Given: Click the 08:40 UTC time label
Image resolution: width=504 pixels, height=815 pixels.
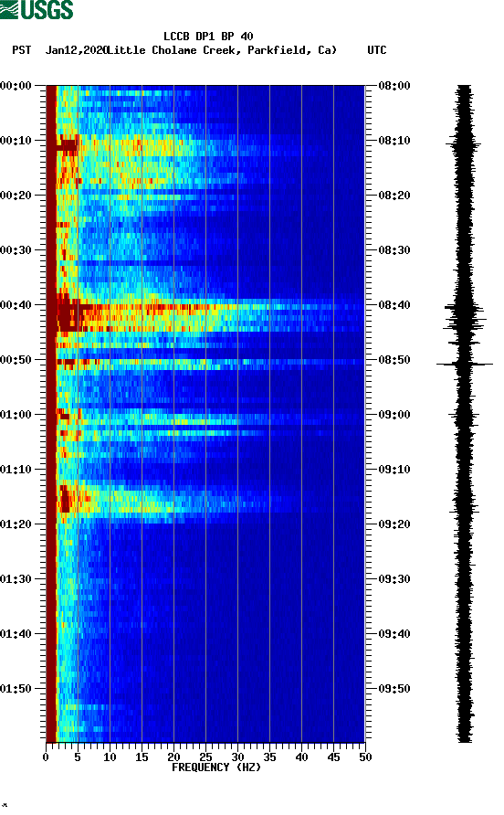Looking at the screenshot, I should click(394, 305).
